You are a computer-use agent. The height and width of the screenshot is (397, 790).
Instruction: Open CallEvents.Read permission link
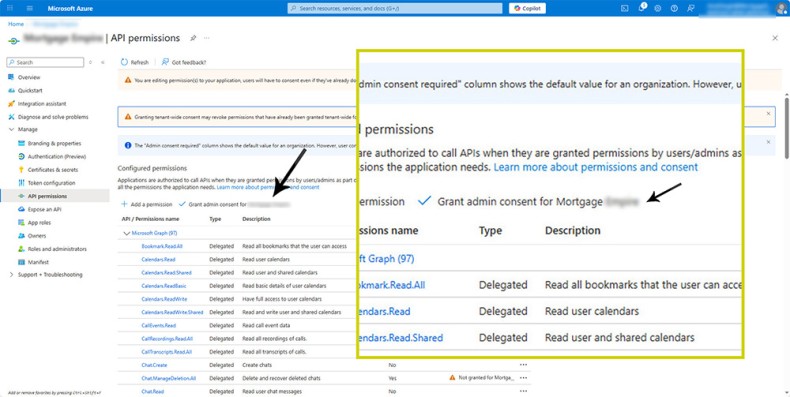click(159, 325)
